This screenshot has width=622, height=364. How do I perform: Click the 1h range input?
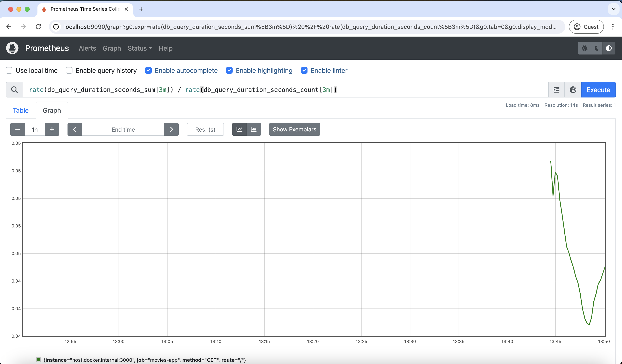(x=35, y=130)
